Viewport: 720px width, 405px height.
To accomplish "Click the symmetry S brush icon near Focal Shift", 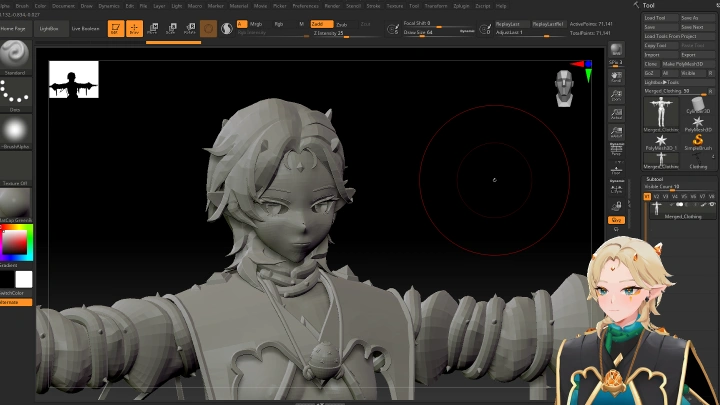I will 393,29.
